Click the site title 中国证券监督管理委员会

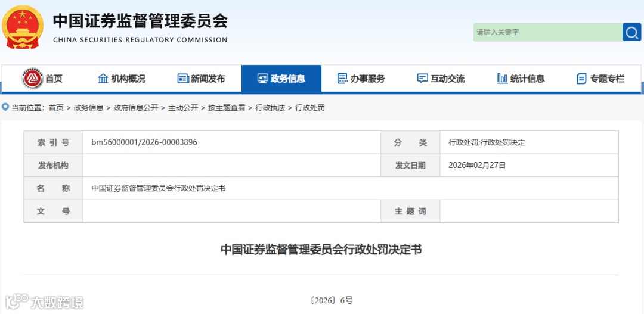(140, 20)
